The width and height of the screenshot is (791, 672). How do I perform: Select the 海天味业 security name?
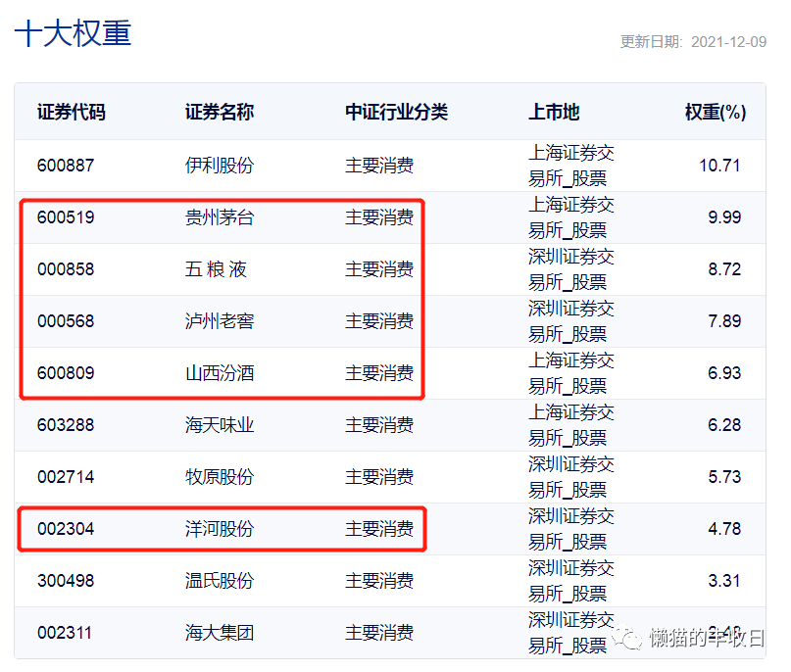220,425
